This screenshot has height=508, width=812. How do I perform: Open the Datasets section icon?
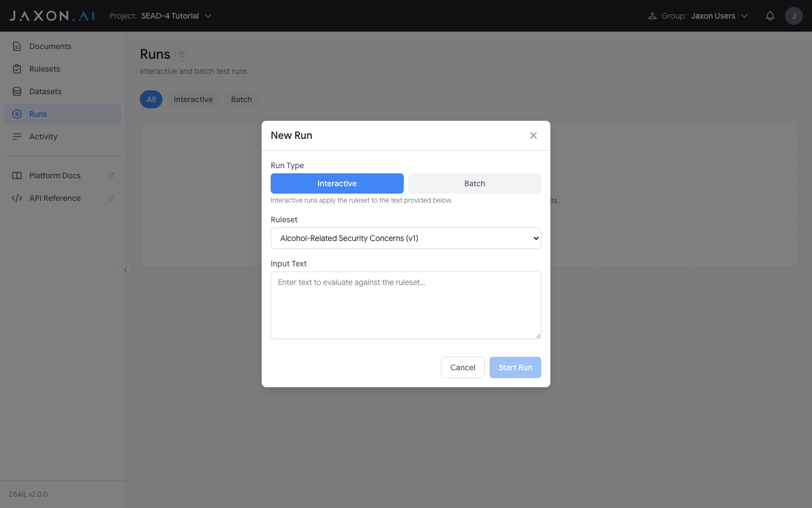click(17, 91)
